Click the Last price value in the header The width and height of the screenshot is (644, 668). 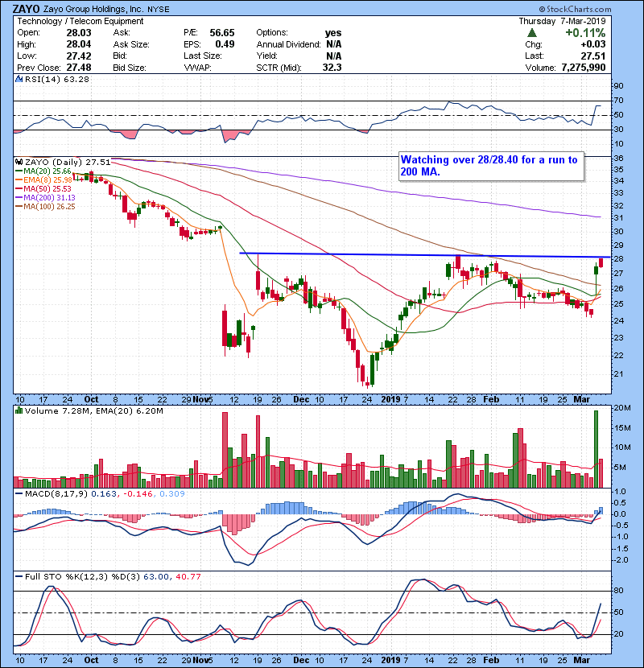click(592, 56)
